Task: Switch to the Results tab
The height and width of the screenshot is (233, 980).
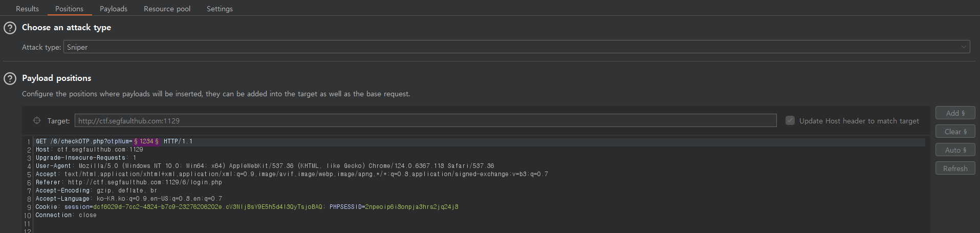Action: click(x=27, y=9)
